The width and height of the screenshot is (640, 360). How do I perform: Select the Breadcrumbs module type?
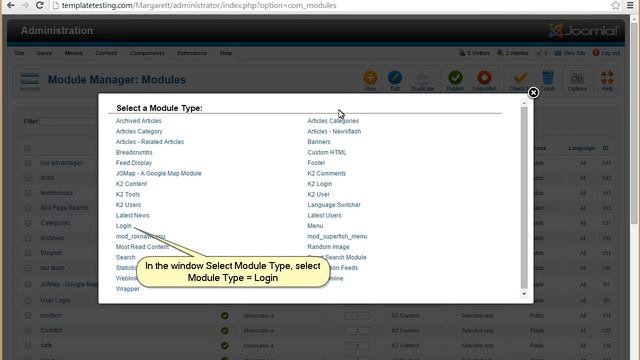134,152
